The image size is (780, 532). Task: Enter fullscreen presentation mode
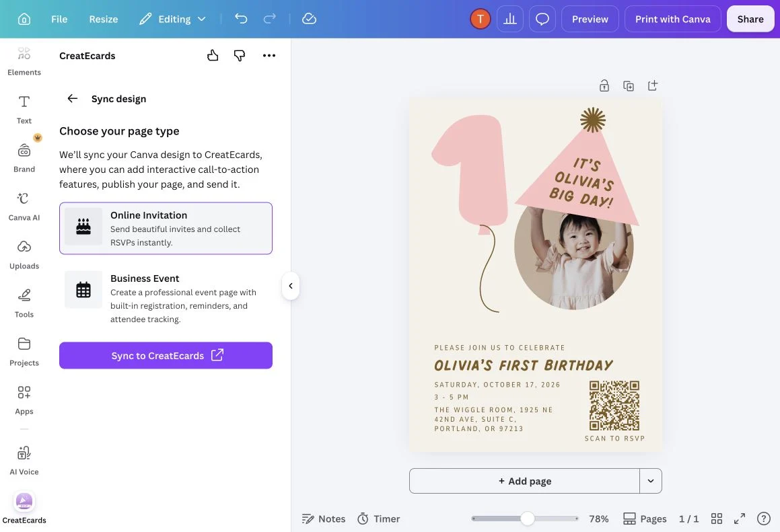(739, 519)
